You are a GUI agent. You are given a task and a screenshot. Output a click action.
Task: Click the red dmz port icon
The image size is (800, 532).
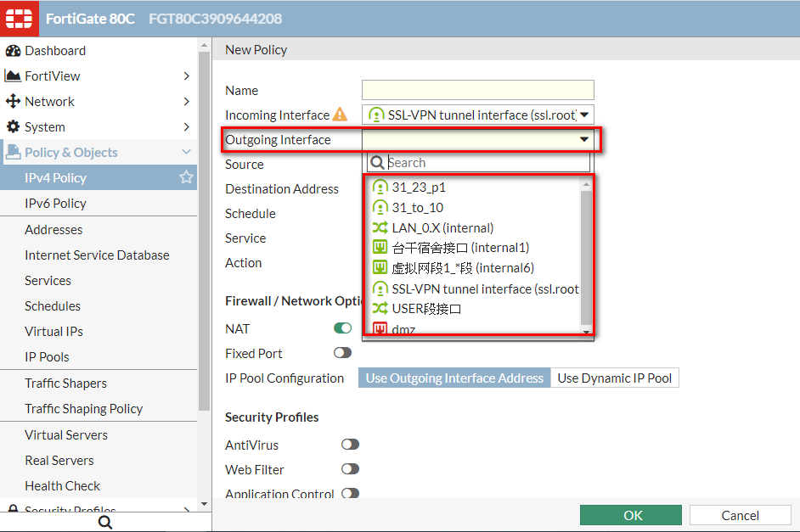click(380, 328)
